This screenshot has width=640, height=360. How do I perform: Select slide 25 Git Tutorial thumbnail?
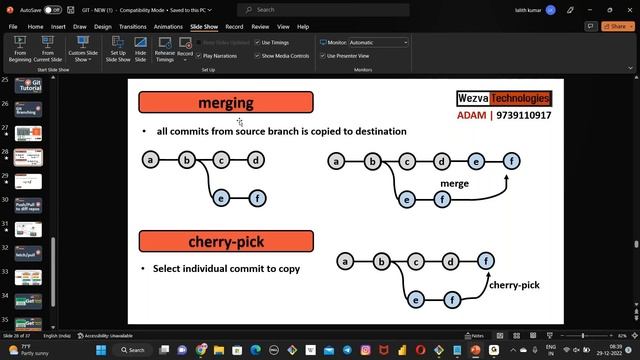point(28,86)
